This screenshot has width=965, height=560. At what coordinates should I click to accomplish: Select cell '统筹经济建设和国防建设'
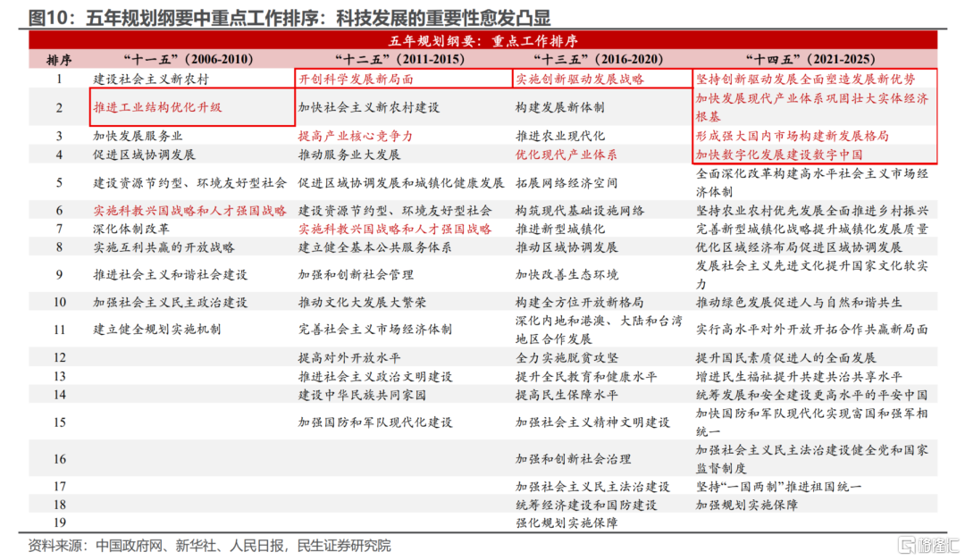click(x=586, y=505)
